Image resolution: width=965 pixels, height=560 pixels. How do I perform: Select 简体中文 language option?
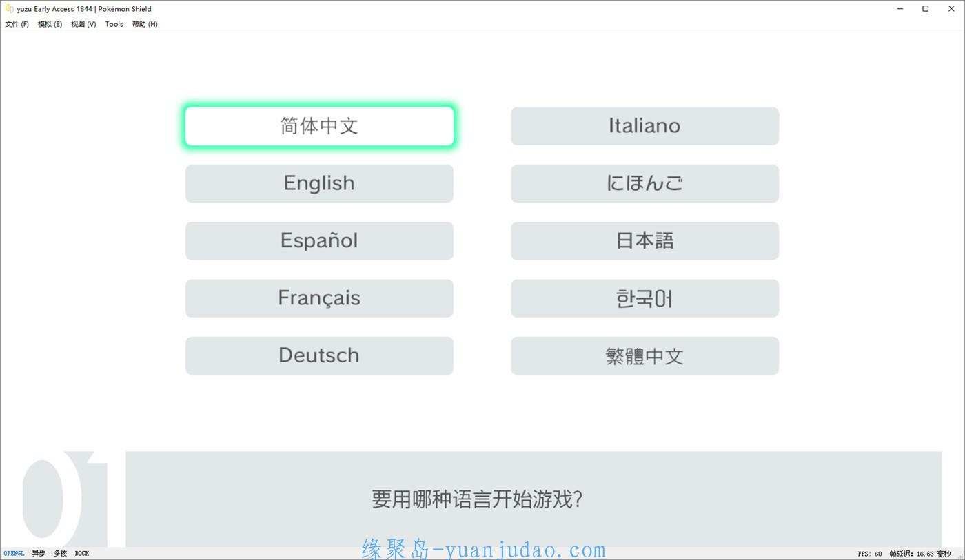[x=319, y=126]
